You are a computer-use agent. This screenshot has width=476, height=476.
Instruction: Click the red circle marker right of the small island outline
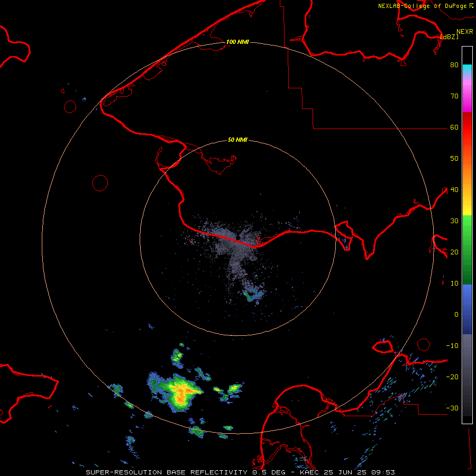(x=424, y=345)
